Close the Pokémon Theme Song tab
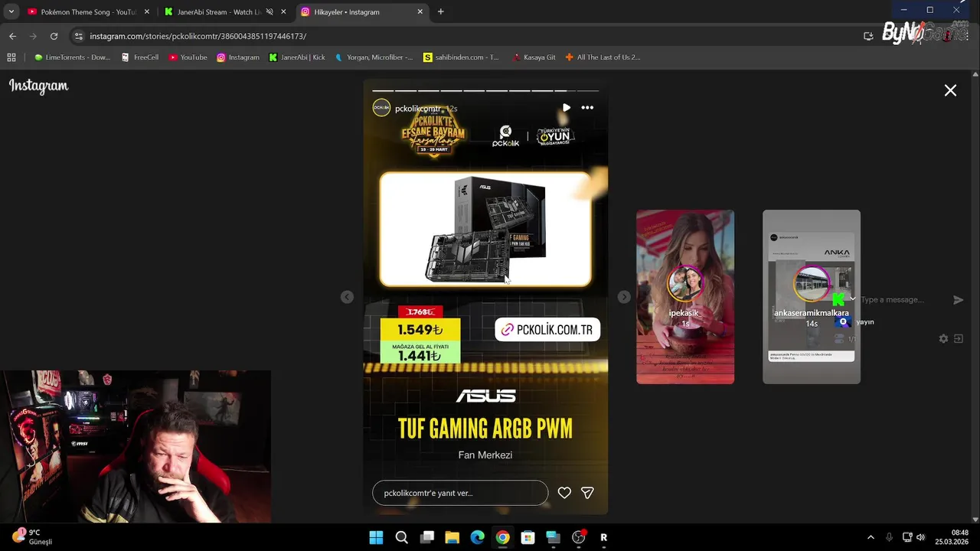The height and width of the screenshot is (551, 980). tap(147, 11)
